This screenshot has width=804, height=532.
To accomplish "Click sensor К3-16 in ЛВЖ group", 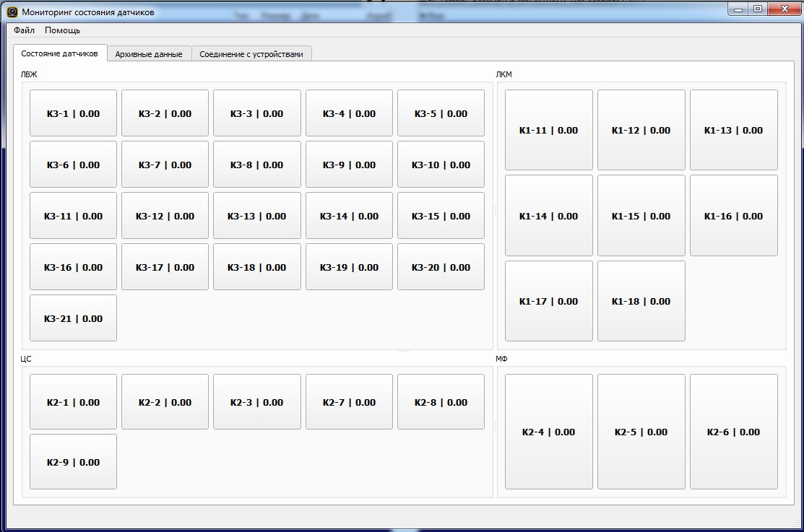I will (74, 267).
